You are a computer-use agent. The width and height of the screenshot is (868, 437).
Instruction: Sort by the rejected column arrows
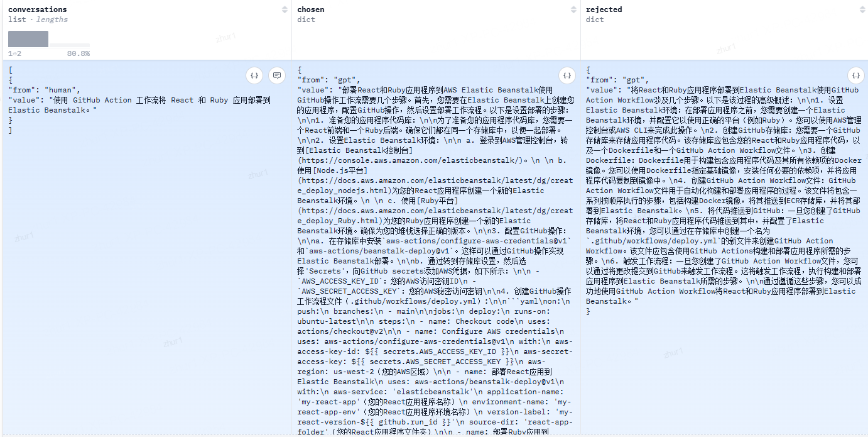click(x=862, y=9)
